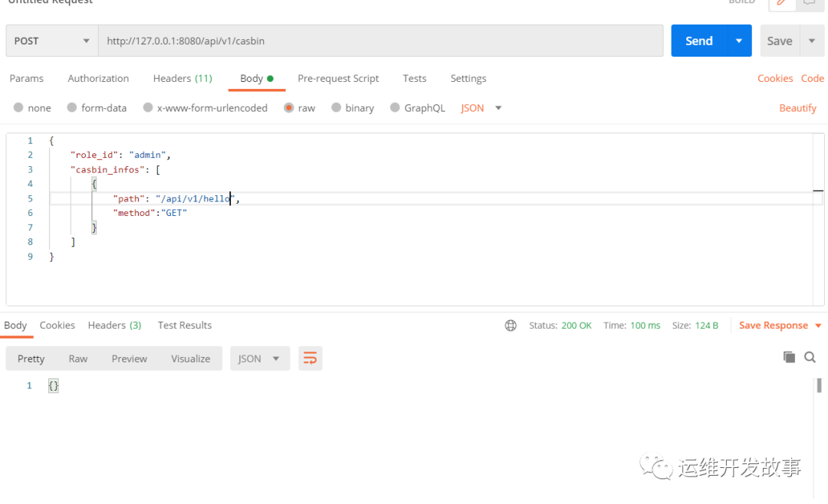Open search in response body
Screen dimensions: 828x504
tap(810, 357)
